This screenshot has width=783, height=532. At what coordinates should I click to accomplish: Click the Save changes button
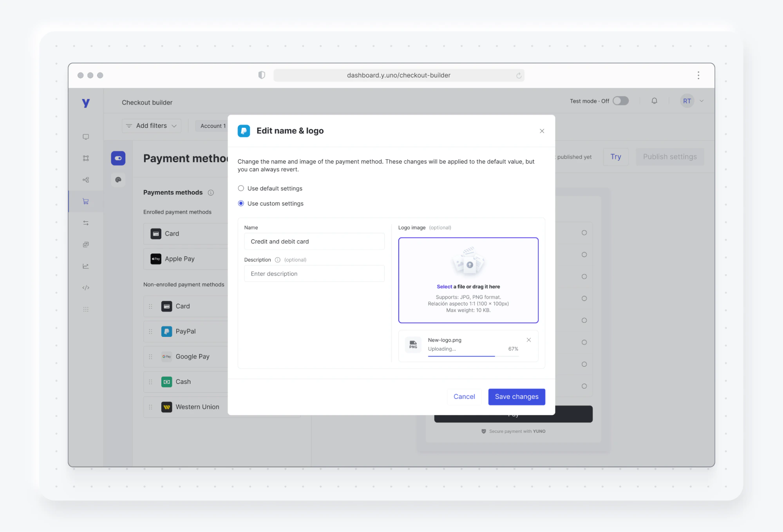tap(516, 396)
